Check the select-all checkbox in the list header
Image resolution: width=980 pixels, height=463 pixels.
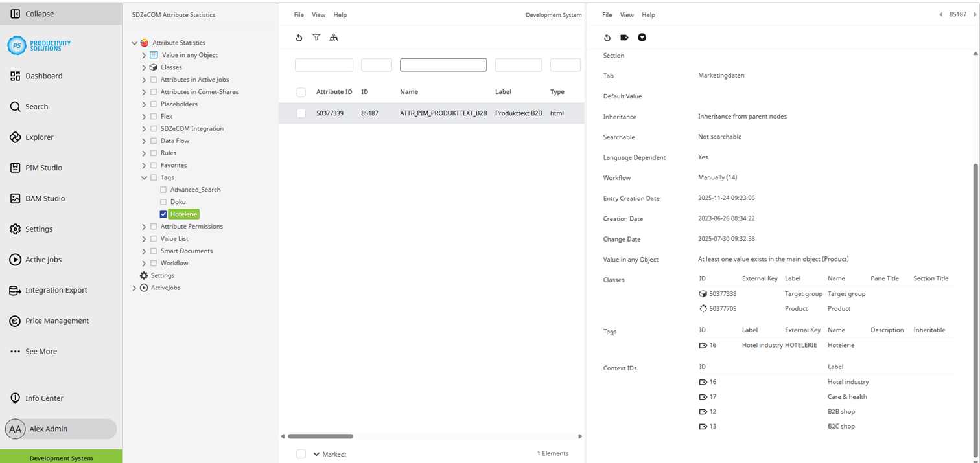301,91
